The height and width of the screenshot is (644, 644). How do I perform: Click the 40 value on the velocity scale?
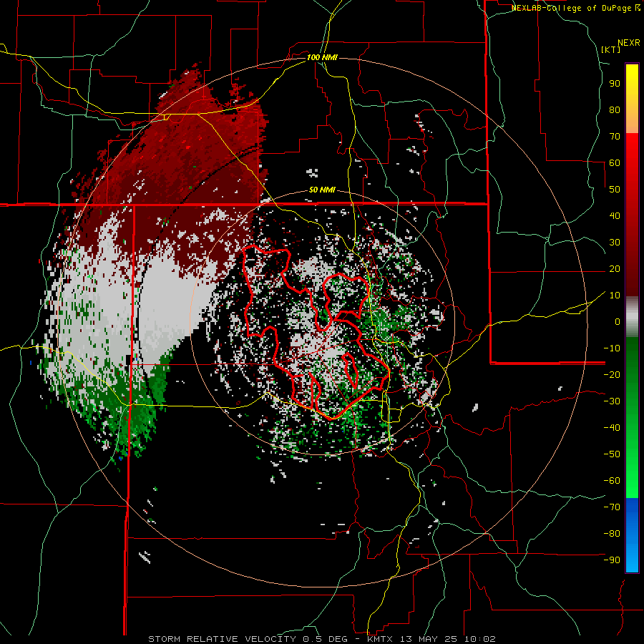tap(615, 215)
